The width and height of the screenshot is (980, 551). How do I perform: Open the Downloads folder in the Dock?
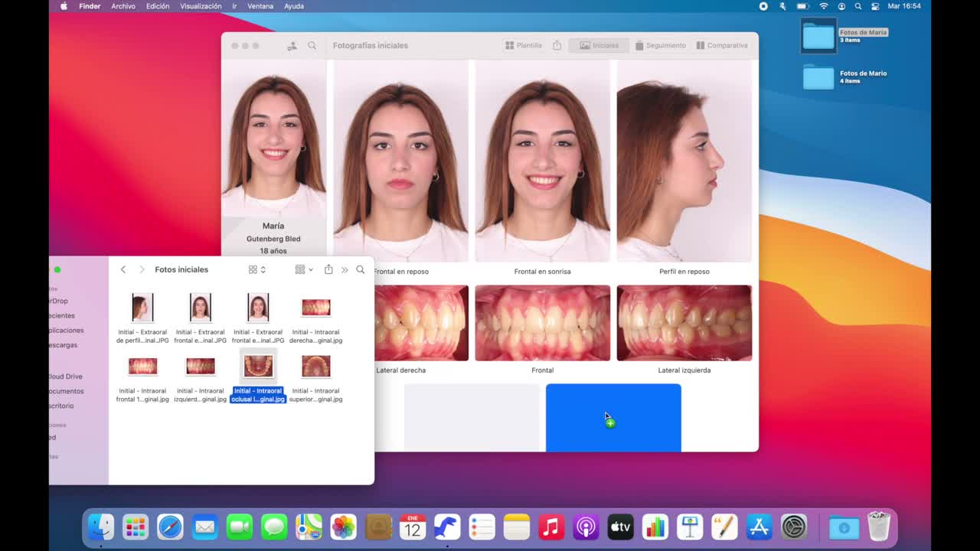844,527
